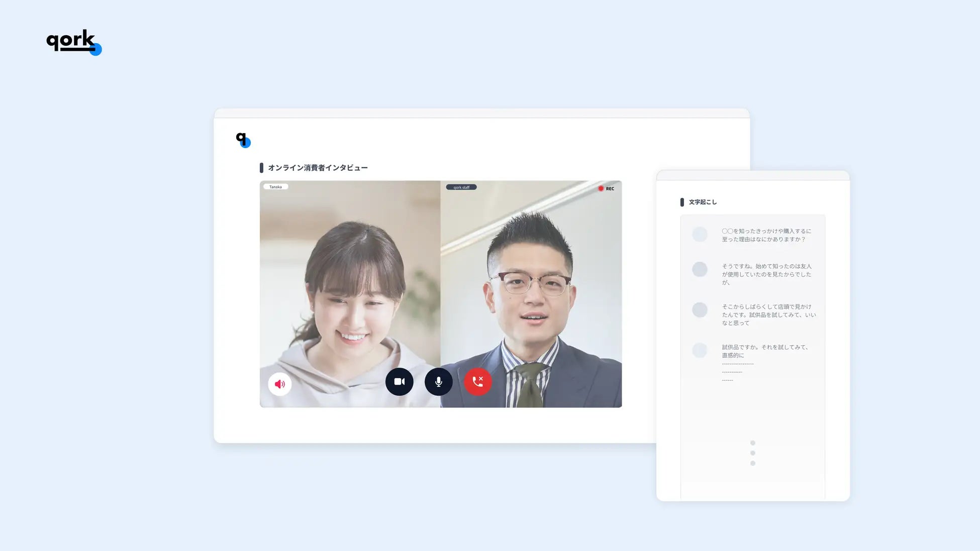Click avatar beside そこからしばらくして message
This screenshot has height=551, width=980.
(700, 310)
